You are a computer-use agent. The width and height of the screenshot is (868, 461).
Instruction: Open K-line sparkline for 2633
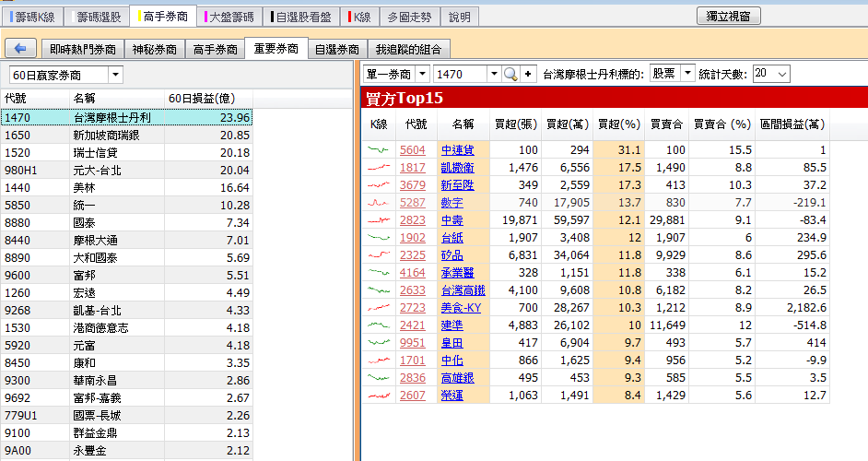pyautogui.click(x=379, y=290)
